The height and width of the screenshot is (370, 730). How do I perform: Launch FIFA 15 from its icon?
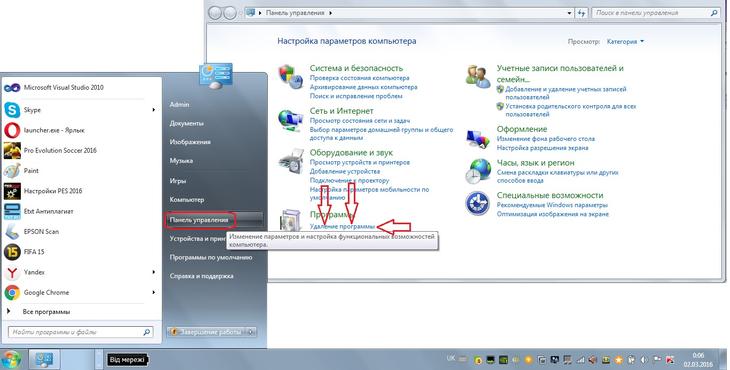[12, 252]
